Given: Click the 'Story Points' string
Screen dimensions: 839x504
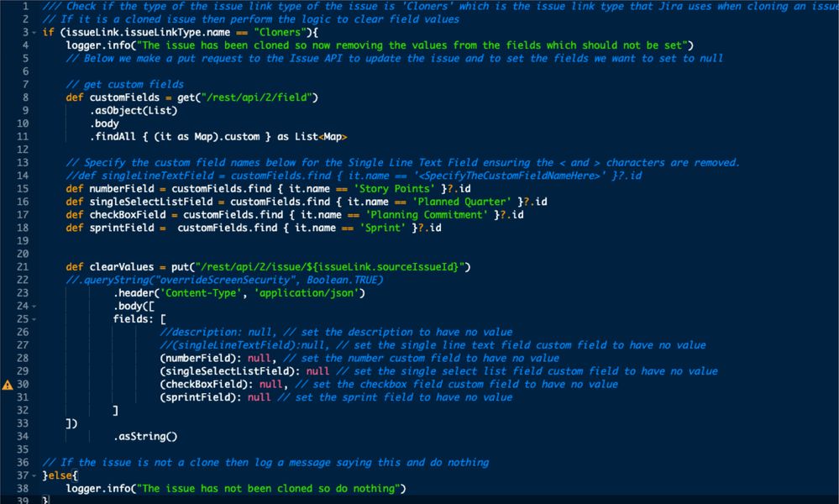Looking at the screenshot, I should tap(395, 189).
